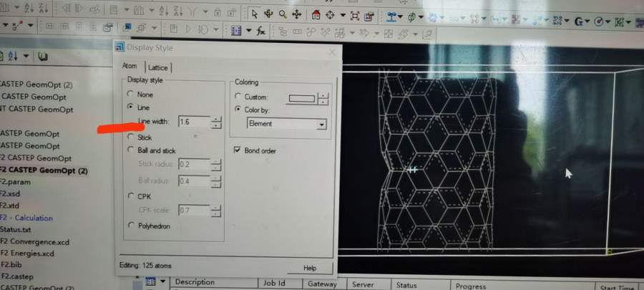This screenshot has width=644, height=290.
Task: Click sort descending Z-A icon at far left
Action: pos(42,7)
